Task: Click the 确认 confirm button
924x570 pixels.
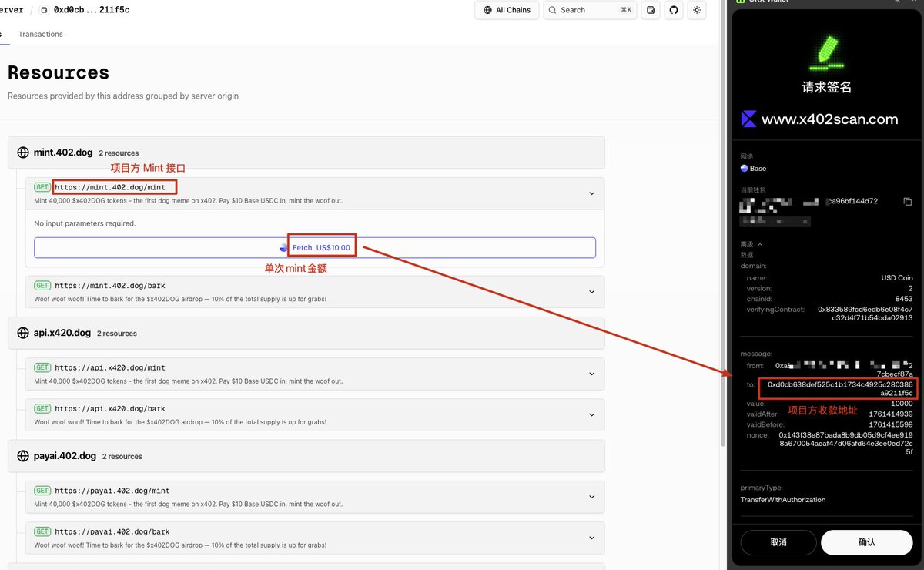Action: 867,542
